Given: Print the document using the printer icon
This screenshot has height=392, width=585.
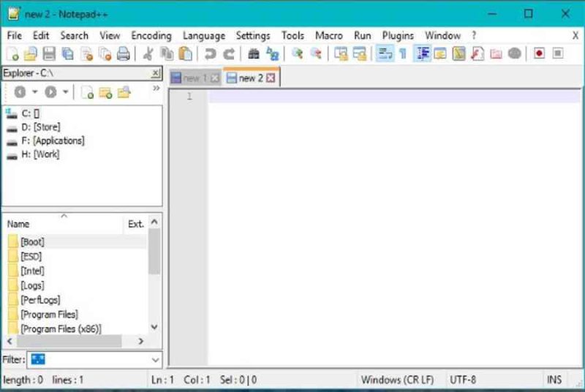Looking at the screenshot, I should click(123, 53).
